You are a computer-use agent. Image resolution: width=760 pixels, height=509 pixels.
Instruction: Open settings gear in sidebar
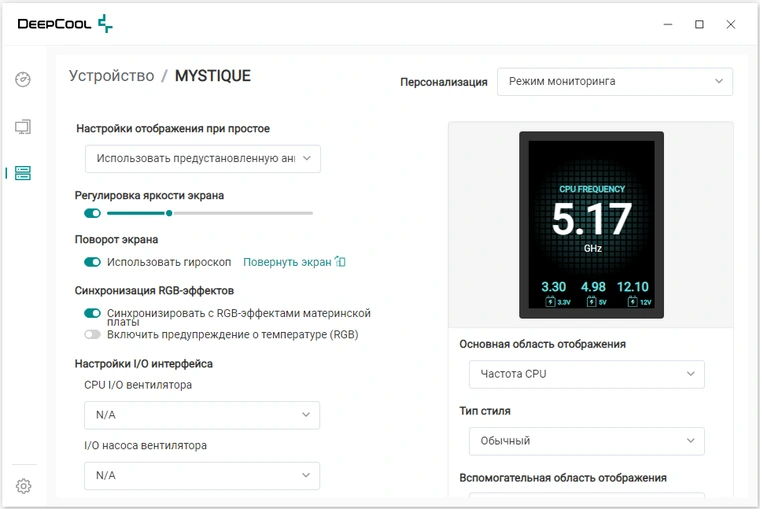pos(23,486)
